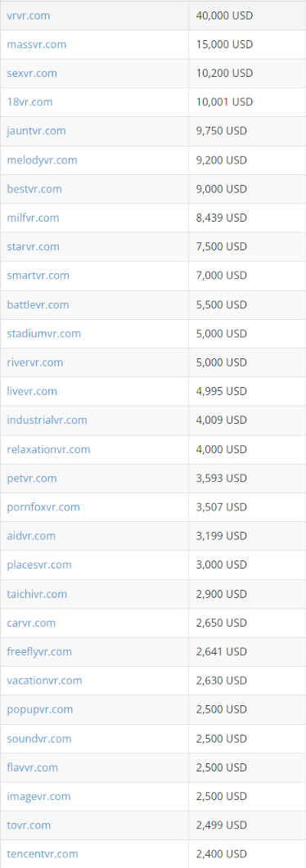Select the melodyvr.com link
306x868 pixels.
point(42,160)
